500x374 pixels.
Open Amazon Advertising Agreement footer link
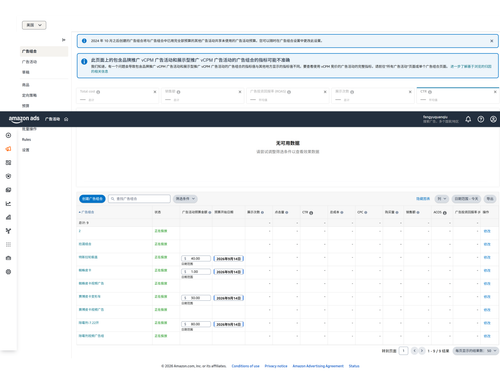pos(318,366)
